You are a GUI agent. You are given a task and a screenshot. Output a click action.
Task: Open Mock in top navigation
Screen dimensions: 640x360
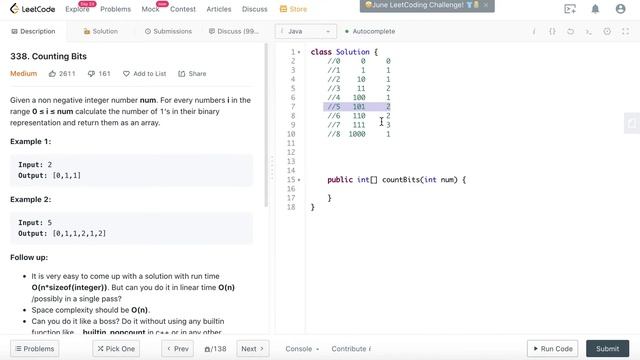point(150,9)
